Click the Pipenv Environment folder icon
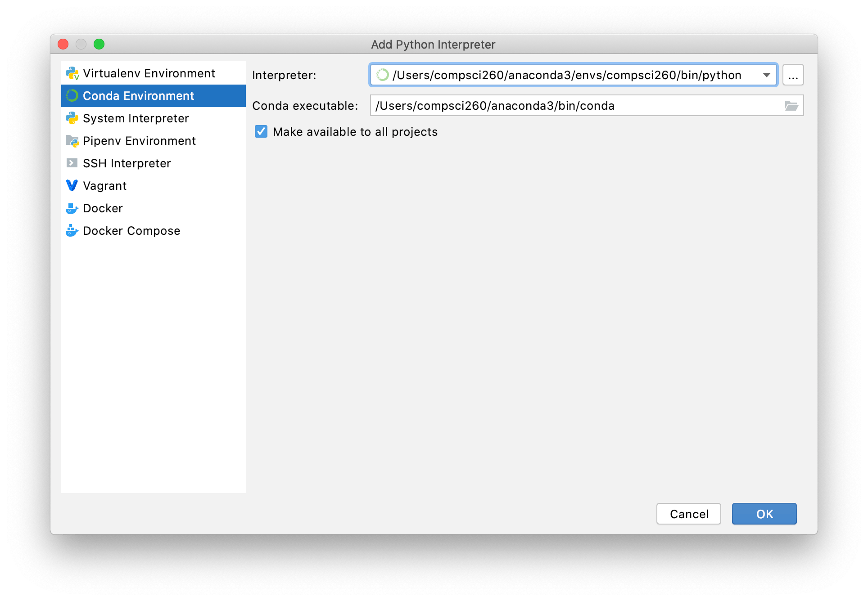 click(x=72, y=141)
